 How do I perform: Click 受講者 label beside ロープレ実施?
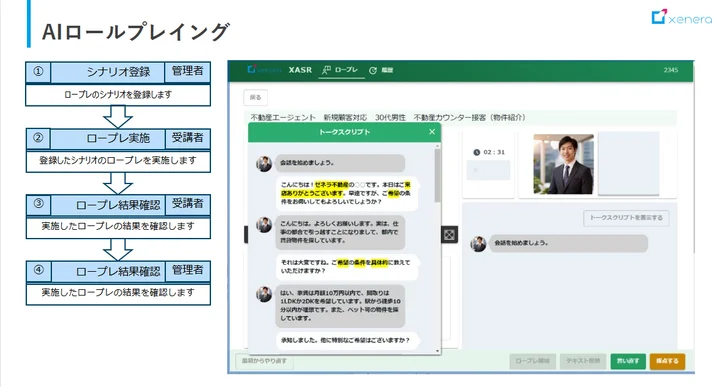click(x=187, y=138)
